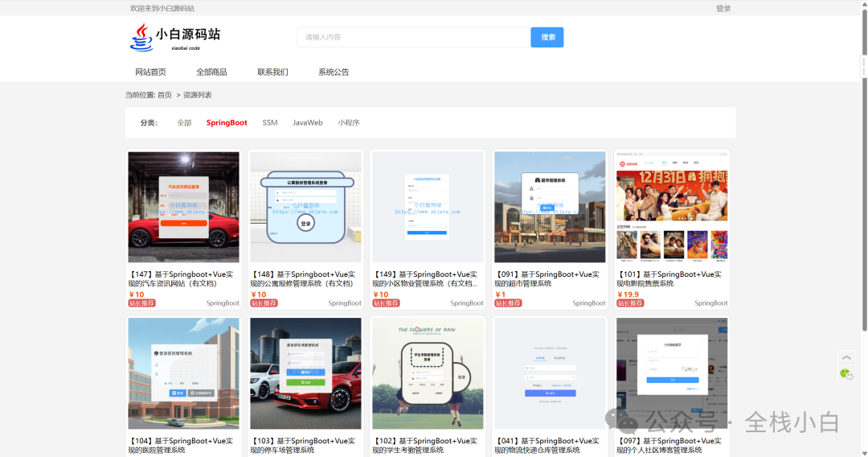Click the 站长推荐 badge on item 【147】

[141, 303]
